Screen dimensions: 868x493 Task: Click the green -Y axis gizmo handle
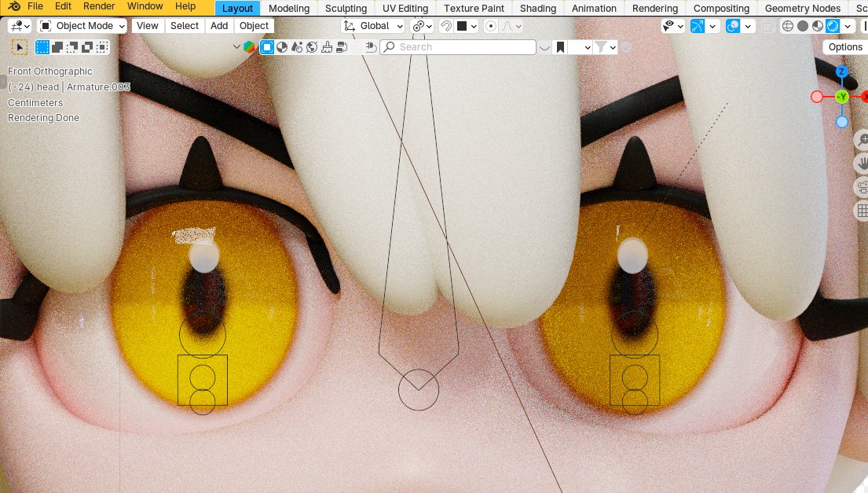point(842,97)
